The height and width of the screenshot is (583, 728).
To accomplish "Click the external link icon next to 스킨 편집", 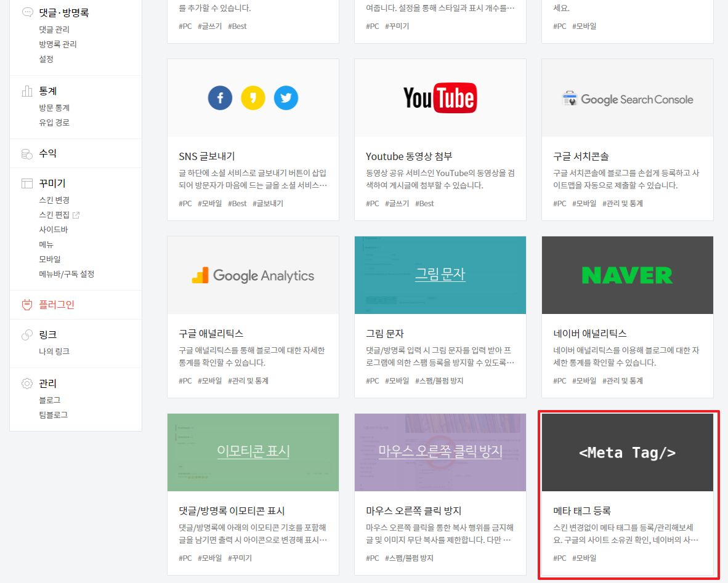I will pyautogui.click(x=76, y=215).
